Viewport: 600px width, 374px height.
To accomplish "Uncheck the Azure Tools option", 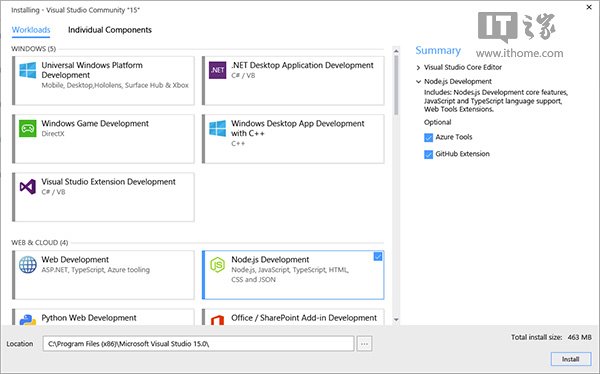I will pyautogui.click(x=429, y=137).
